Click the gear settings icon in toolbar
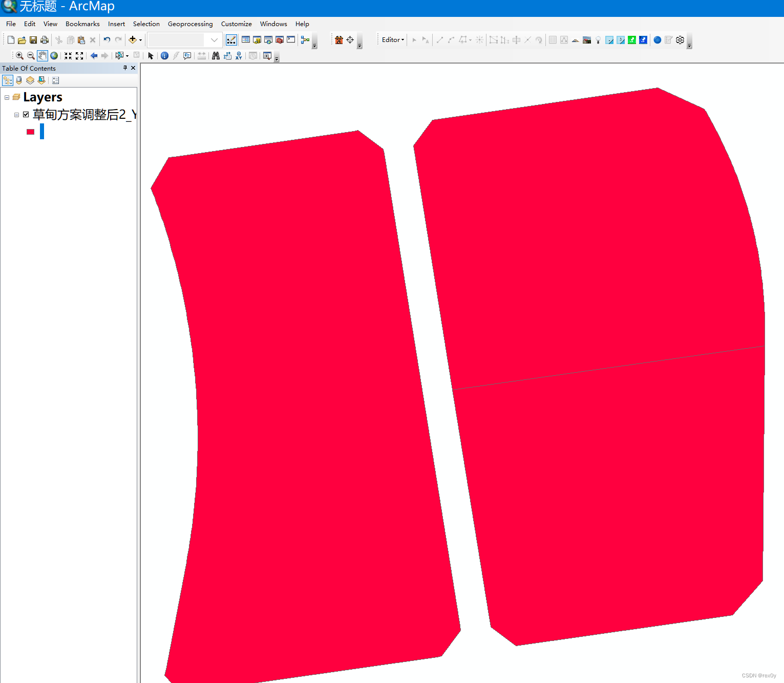This screenshot has width=784, height=683. coord(680,40)
